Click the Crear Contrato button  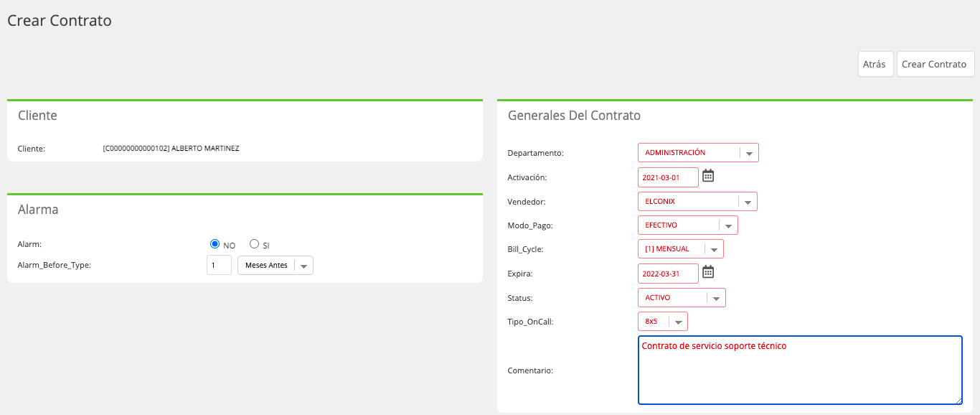936,64
